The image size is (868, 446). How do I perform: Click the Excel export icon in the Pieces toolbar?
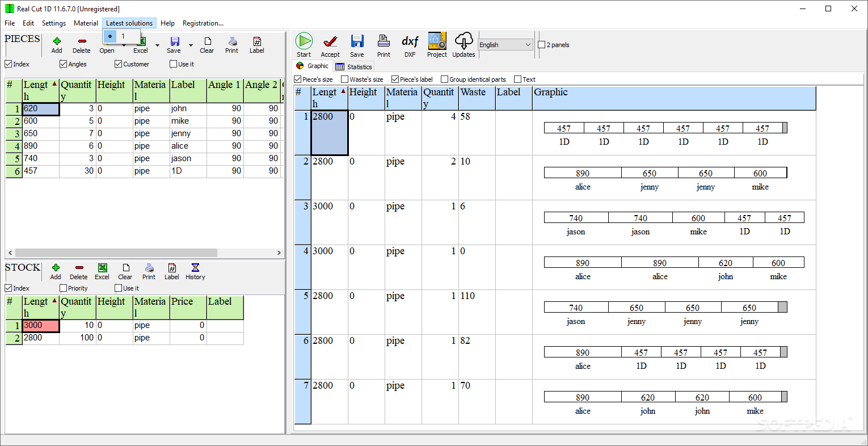142,41
